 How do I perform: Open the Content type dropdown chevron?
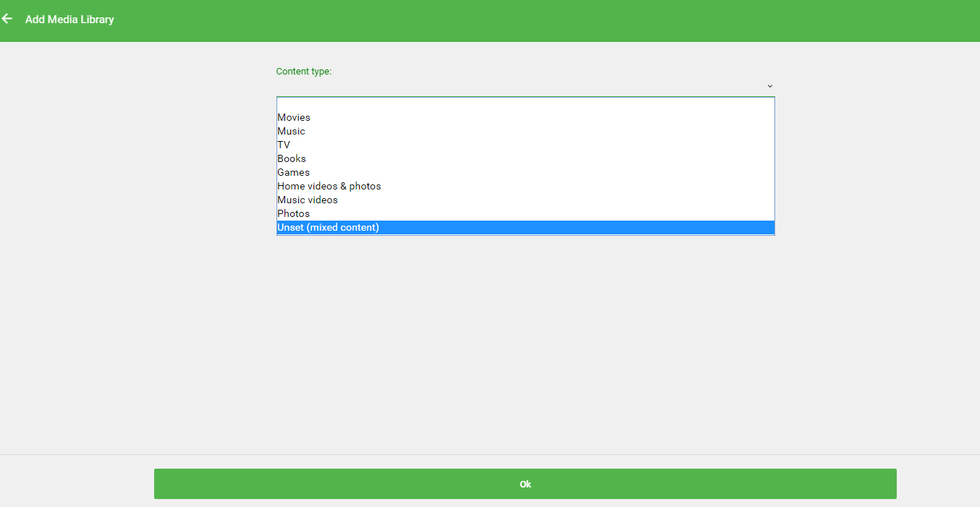point(770,86)
